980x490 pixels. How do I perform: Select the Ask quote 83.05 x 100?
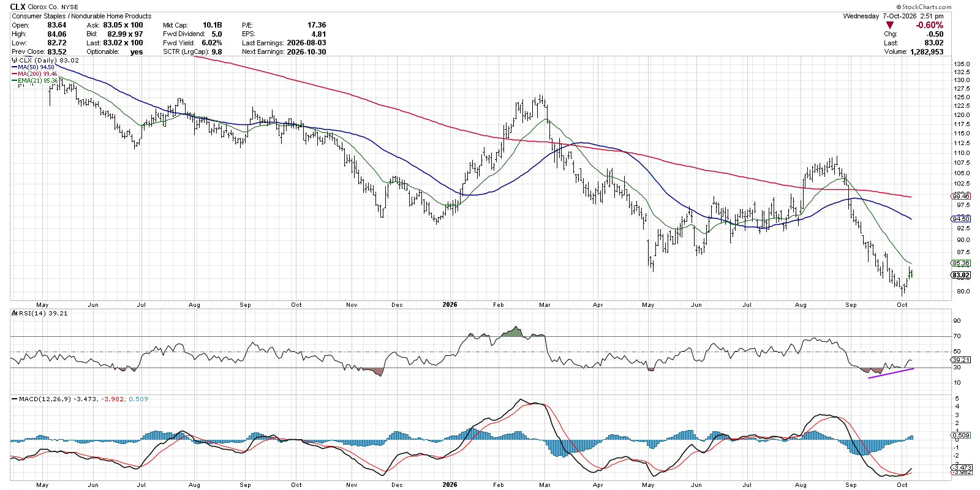click(x=123, y=25)
